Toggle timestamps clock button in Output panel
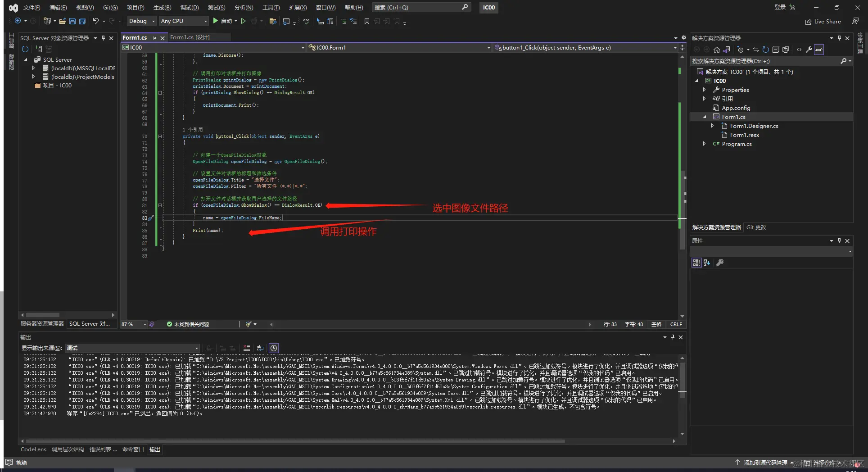 point(274,348)
